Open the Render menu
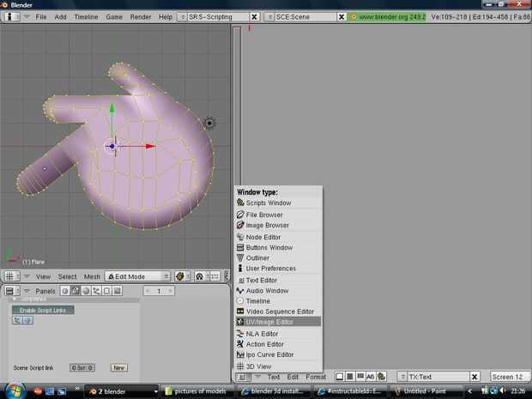Image resolution: width=532 pixels, height=399 pixels. (141, 17)
